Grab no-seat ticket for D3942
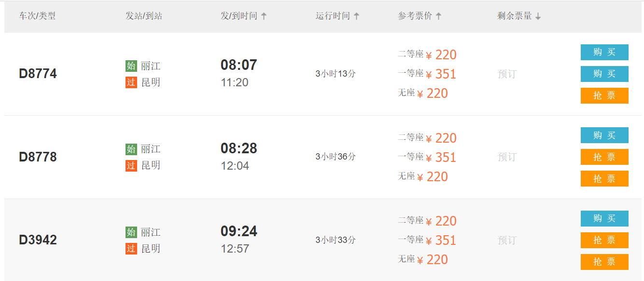 [x=604, y=262]
